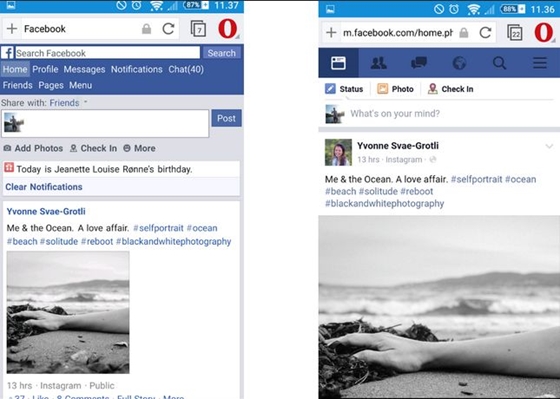The image size is (560, 399).
Task: Reload m.facebook.com page in right browser
Action: (485, 33)
